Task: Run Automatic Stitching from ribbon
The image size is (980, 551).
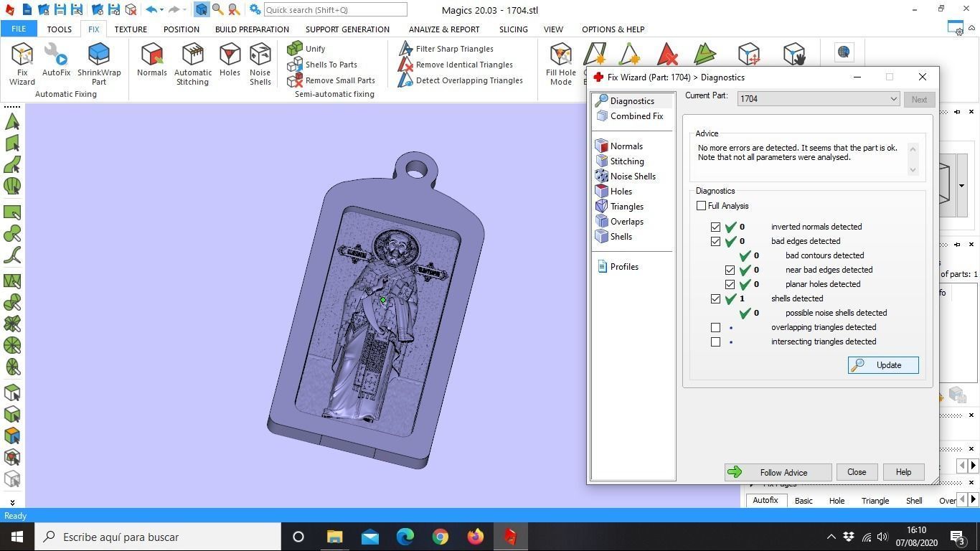Action: [x=193, y=64]
